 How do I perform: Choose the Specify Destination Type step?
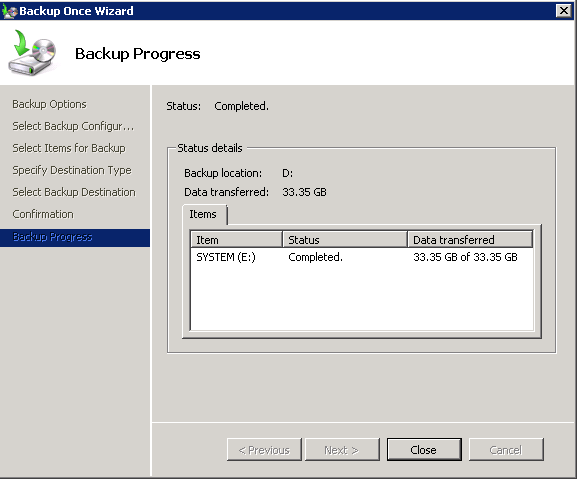click(x=72, y=170)
